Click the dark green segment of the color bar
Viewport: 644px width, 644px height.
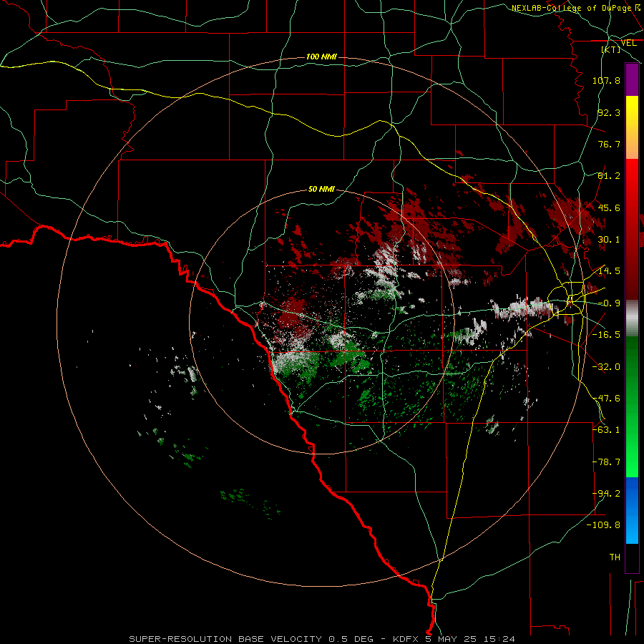[632, 371]
